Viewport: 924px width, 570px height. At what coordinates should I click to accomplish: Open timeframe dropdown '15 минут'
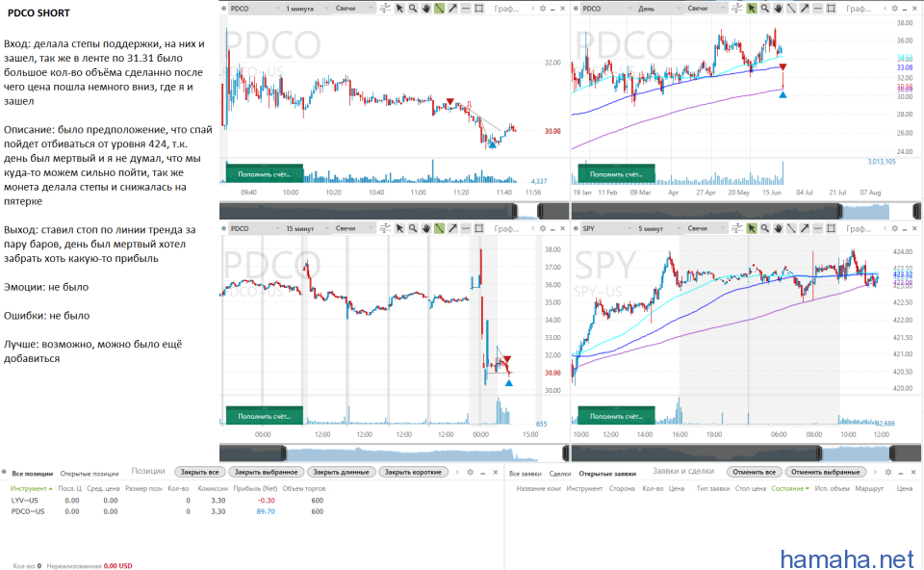[306, 228]
